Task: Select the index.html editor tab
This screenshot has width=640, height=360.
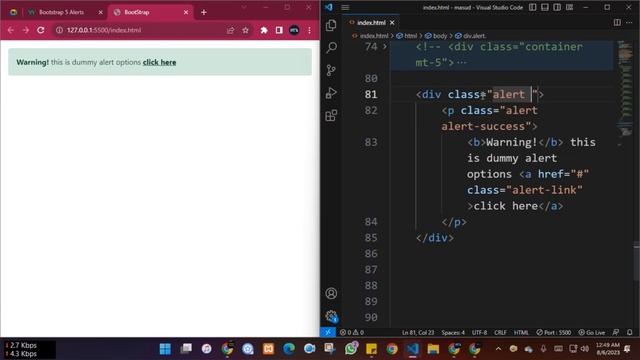Action: (372, 23)
